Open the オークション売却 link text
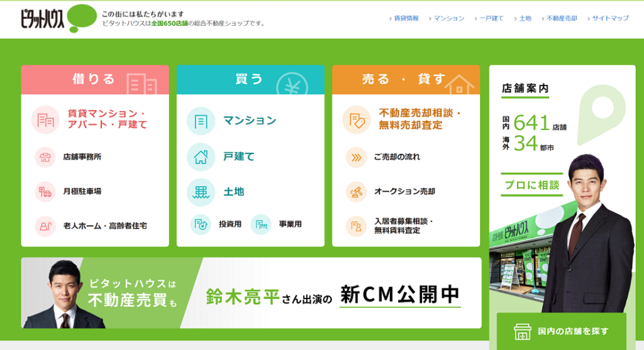Image resolution: width=644 pixels, height=350 pixels. click(x=404, y=192)
